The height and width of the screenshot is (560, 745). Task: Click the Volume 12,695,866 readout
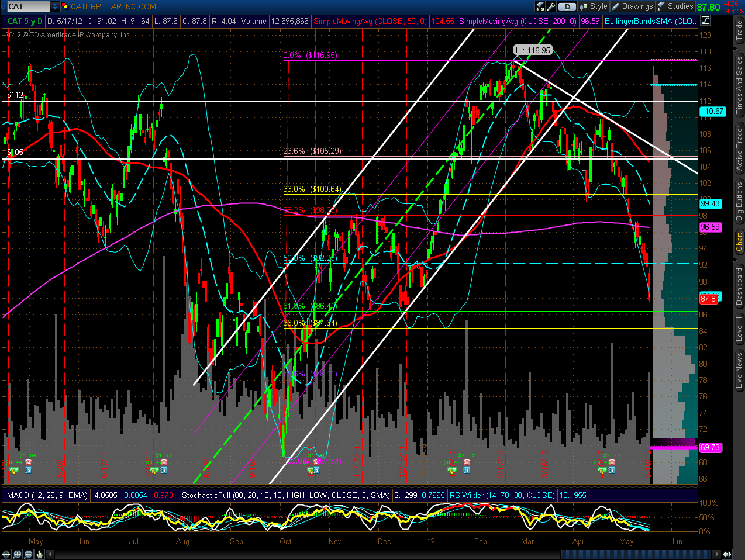[x=274, y=21]
